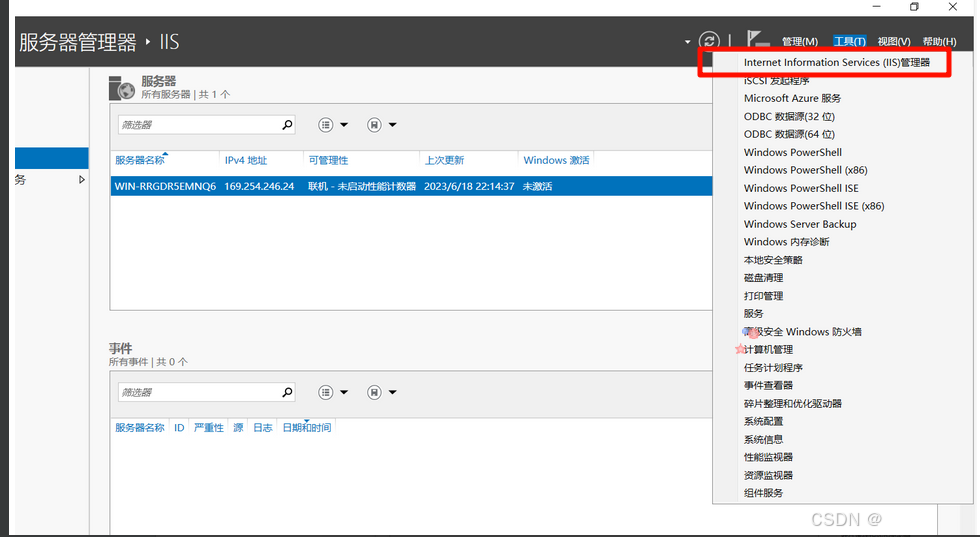Image resolution: width=980 pixels, height=537 pixels.
Task: Expand dropdown arrow left of refresh icon
Action: (688, 42)
